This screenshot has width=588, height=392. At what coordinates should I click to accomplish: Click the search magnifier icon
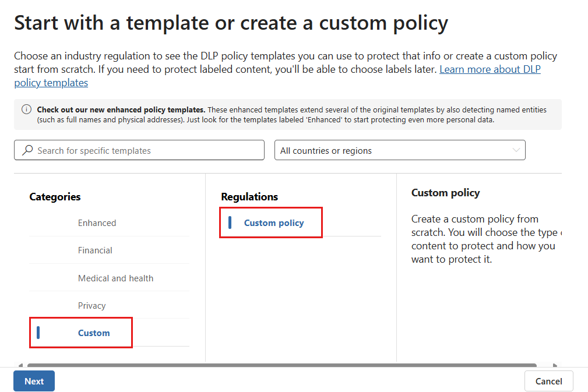[x=27, y=150]
